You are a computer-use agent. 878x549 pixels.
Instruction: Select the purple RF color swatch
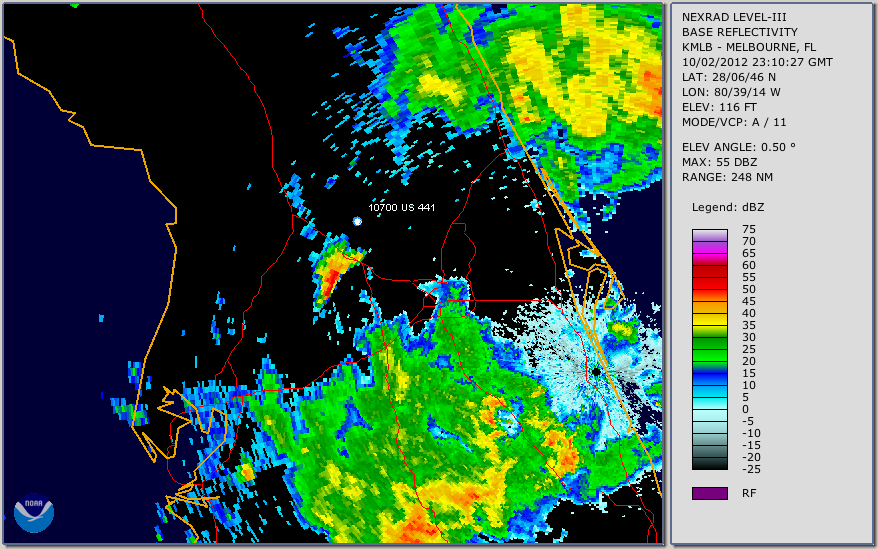(709, 493)
